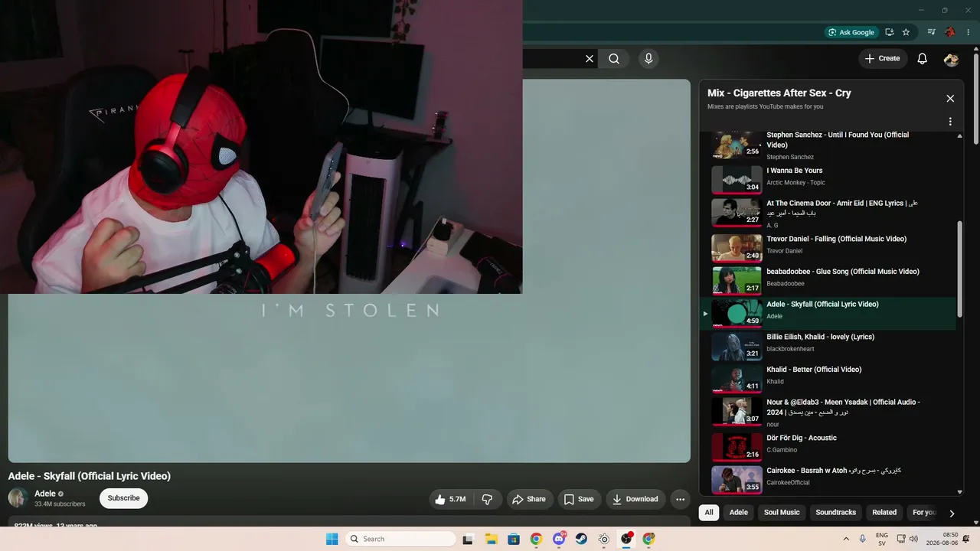This screenshot has height=551, width=980.
Task: Share the Skyfall video
Action: 529,499
